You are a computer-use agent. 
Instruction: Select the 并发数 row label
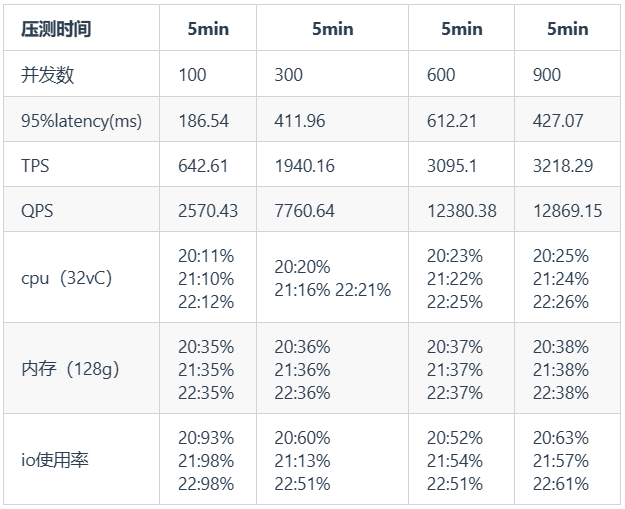point(48,75)
